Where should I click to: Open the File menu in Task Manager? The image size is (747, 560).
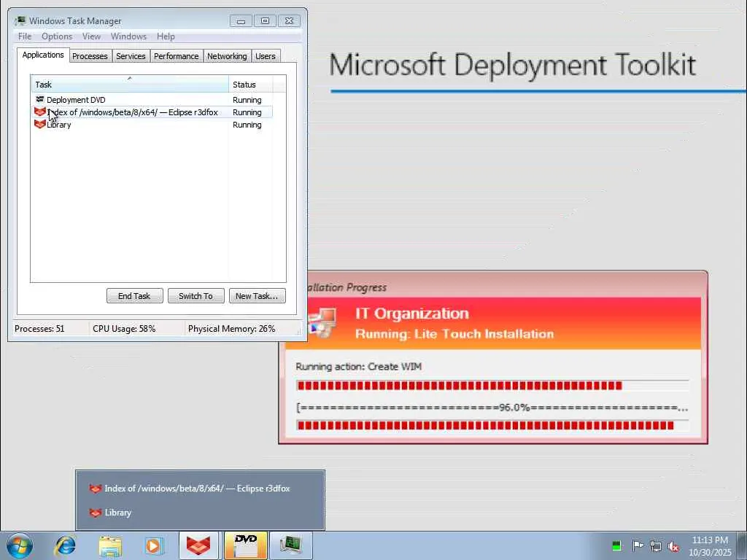point(25,36)
